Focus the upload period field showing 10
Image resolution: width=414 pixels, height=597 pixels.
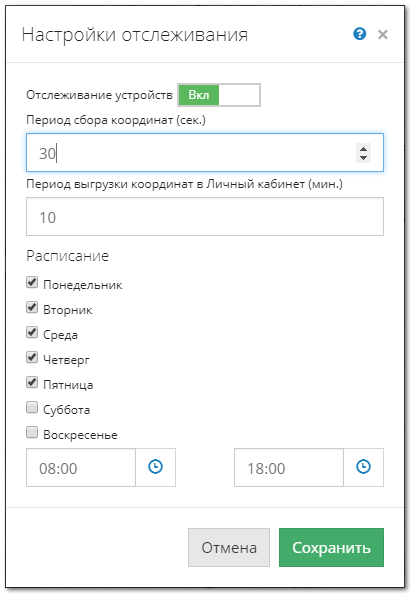pyautogui.click(x=205, y=217)
